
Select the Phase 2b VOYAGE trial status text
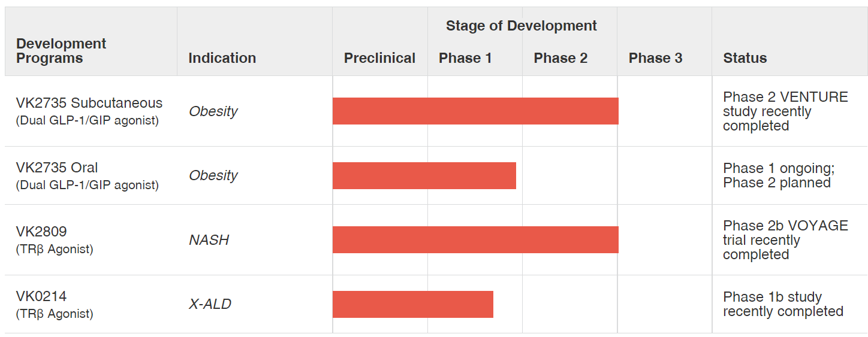point(785,240)
